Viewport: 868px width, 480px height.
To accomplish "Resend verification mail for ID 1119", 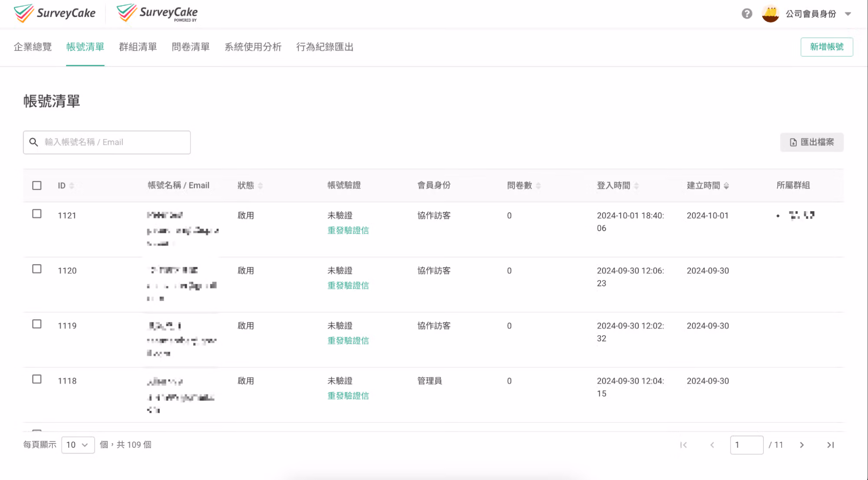I will 348,341.
